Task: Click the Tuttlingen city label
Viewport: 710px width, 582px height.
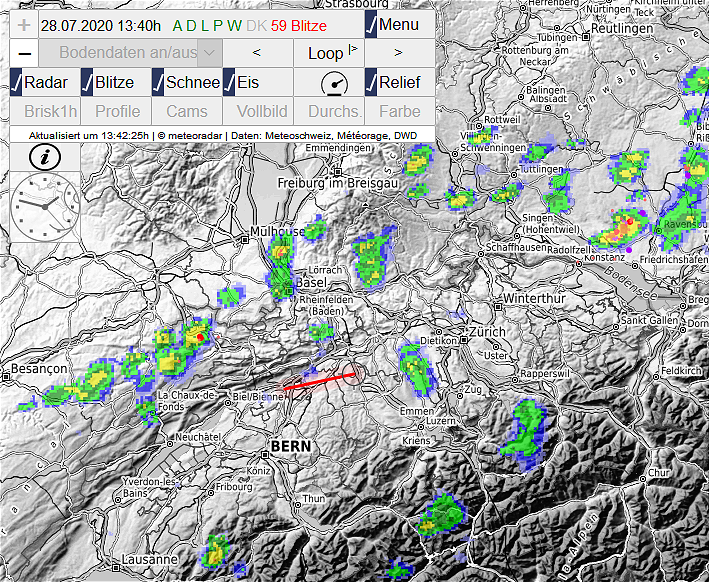Action: 541,169
